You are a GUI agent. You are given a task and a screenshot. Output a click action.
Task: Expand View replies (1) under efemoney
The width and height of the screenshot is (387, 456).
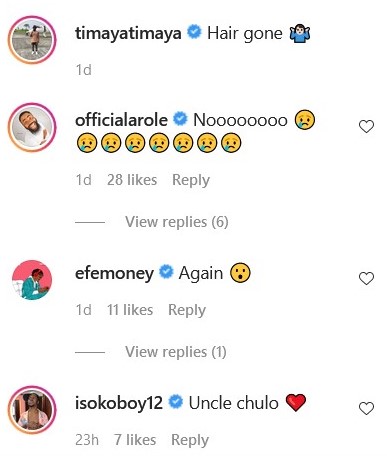tap(176, 352)
